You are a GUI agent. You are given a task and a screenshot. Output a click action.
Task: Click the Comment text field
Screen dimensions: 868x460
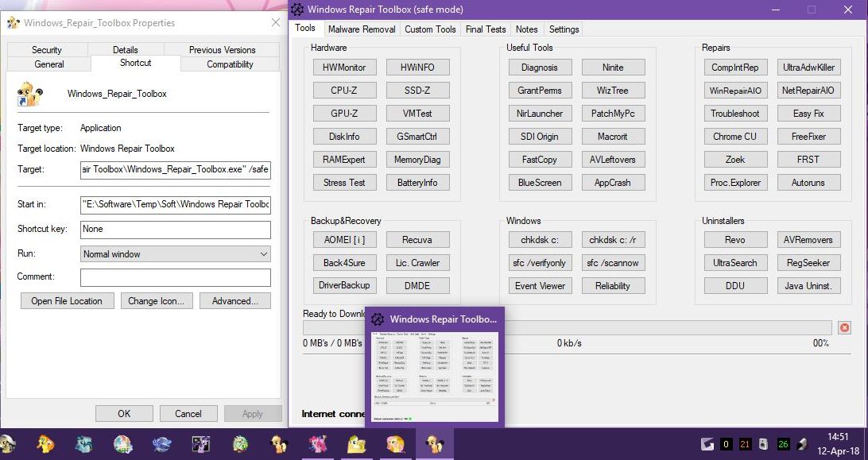click(x=176, y=277)
